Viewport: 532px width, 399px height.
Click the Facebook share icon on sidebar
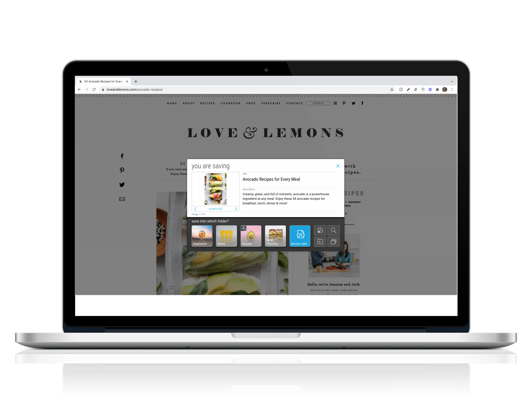(x=122, y=156)
